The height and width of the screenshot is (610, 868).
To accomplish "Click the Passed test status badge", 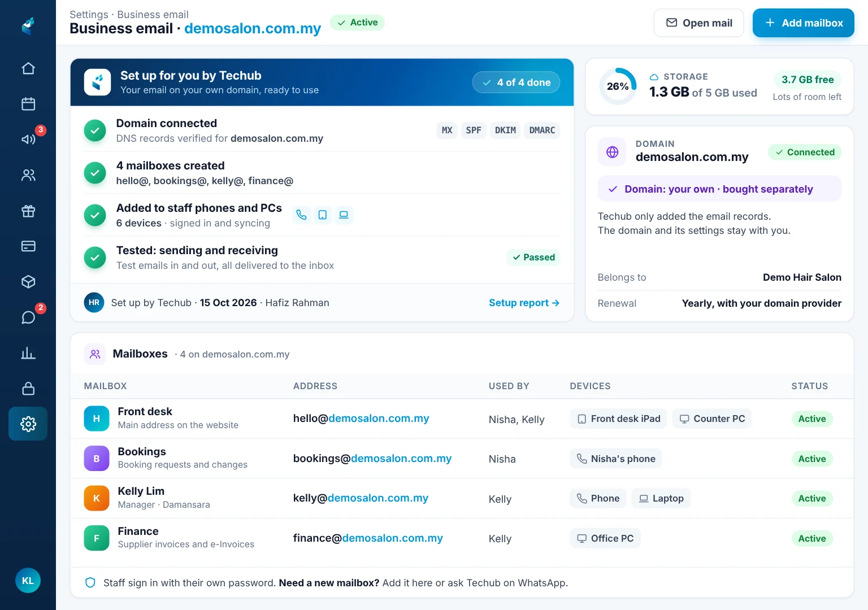I will [x=533, y=258].
